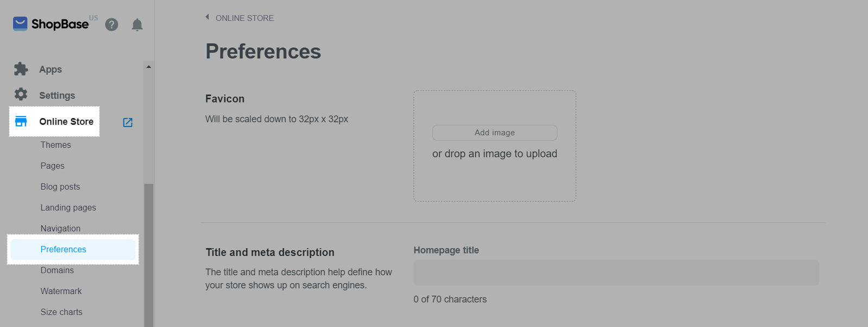Navigate to the Navigation menu item
This screenshot has height=327, width=868.
click(60, 228)
